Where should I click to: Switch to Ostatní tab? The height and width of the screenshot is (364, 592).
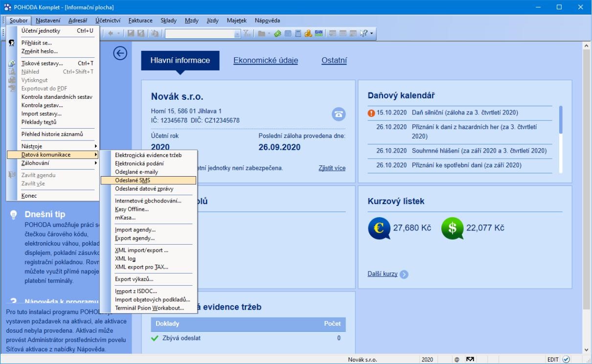[x=334, y=61]
